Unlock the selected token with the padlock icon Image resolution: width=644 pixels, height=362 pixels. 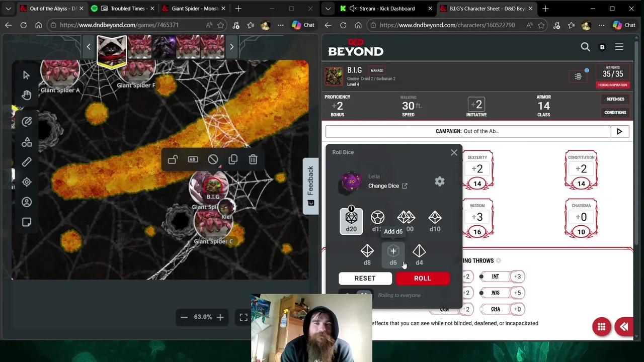click(x=173, y=159)
